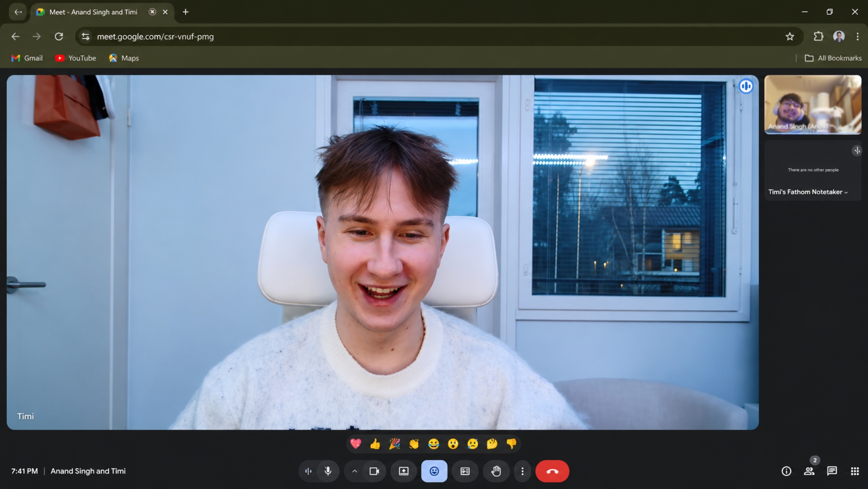868x489 pixels.
Task: Open the in-call chat panel
Action: point(832,471)
